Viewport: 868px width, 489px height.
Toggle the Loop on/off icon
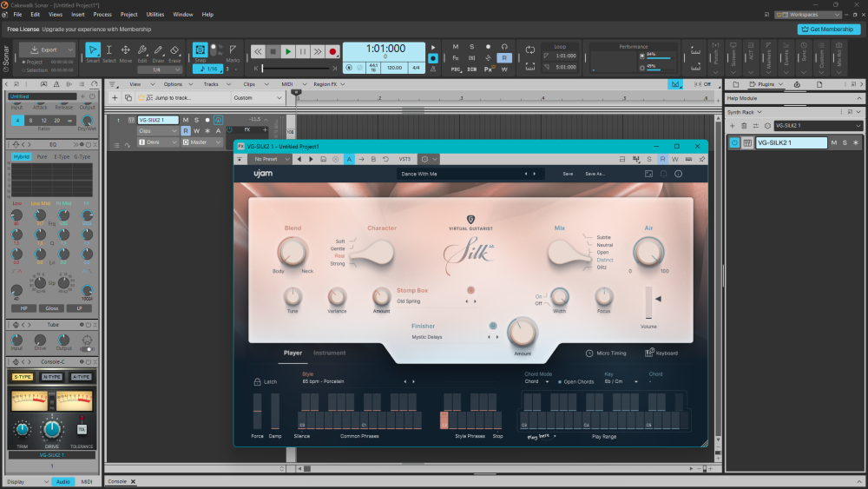530,50
